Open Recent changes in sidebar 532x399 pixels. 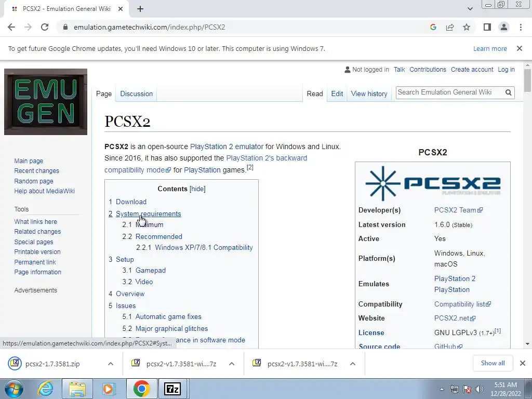coord(37,170)
